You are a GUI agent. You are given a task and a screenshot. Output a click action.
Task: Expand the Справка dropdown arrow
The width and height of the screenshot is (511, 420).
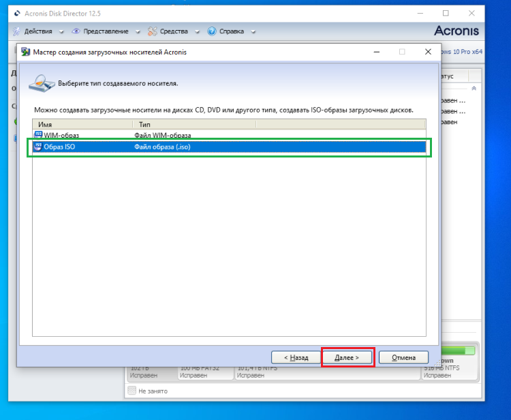253,32
